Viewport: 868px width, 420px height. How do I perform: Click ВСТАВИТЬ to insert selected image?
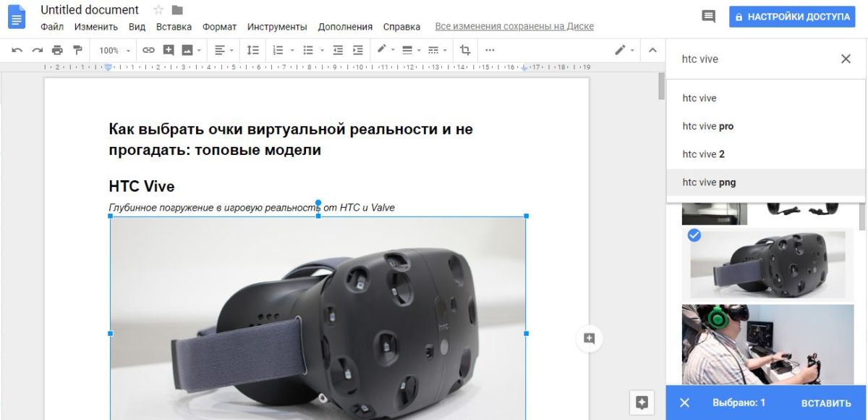click(826, 403)
